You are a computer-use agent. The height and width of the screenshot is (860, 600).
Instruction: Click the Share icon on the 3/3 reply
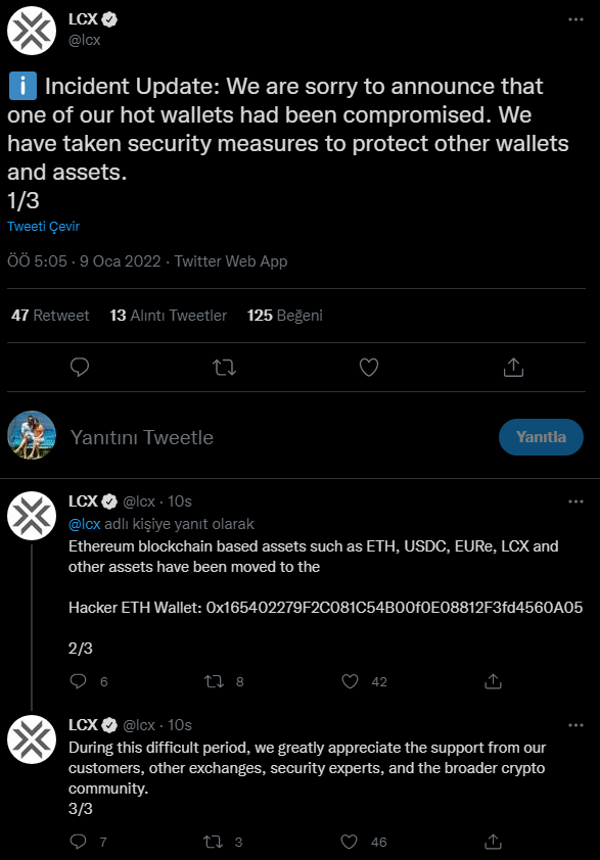[492, 841]
